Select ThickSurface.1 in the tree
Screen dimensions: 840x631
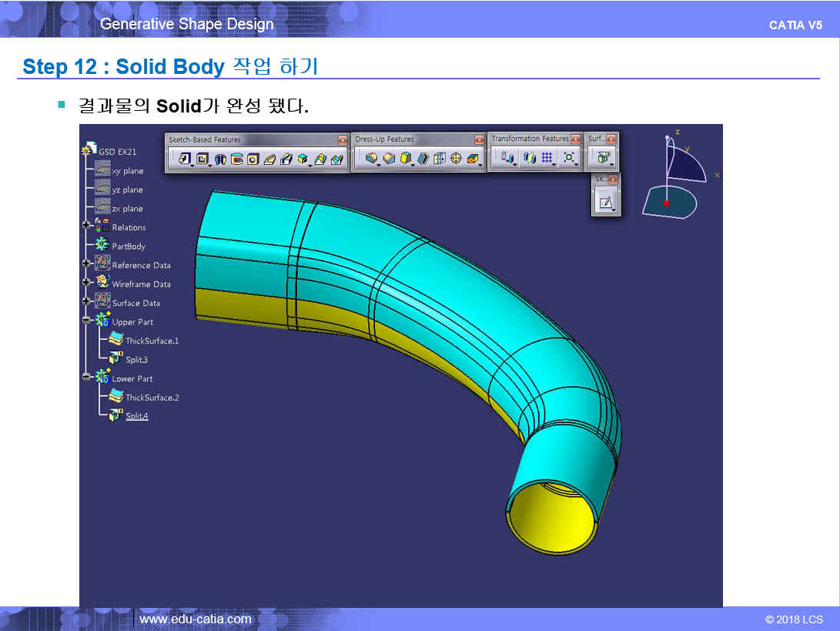click(152, 341)
